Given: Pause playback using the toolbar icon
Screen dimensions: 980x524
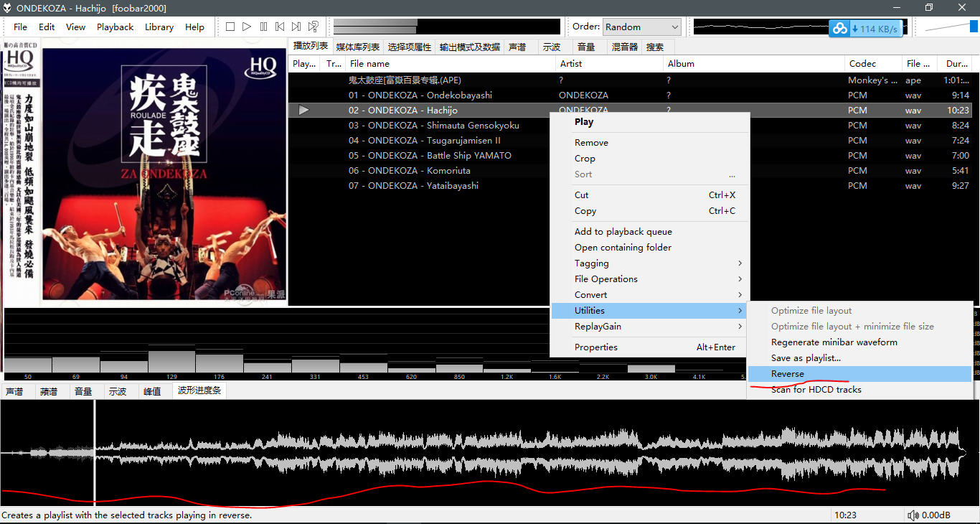Looking at the screenshot, I should (263, 27).
